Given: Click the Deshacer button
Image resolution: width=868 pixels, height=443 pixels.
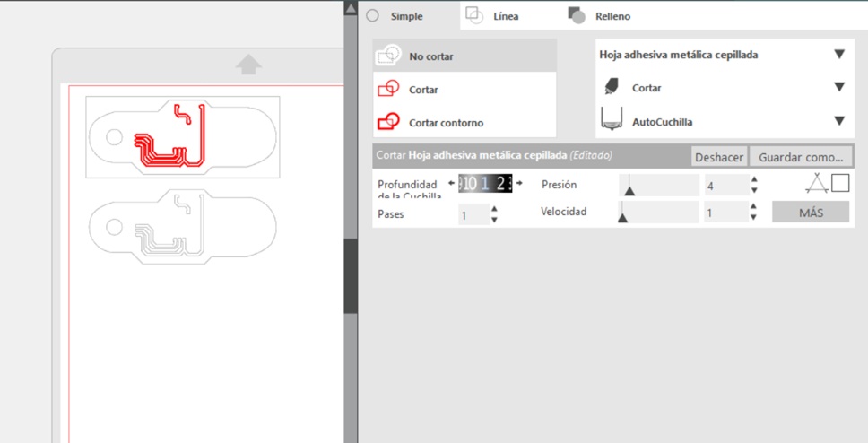Looking at the screenshot, I should [719, 157].
